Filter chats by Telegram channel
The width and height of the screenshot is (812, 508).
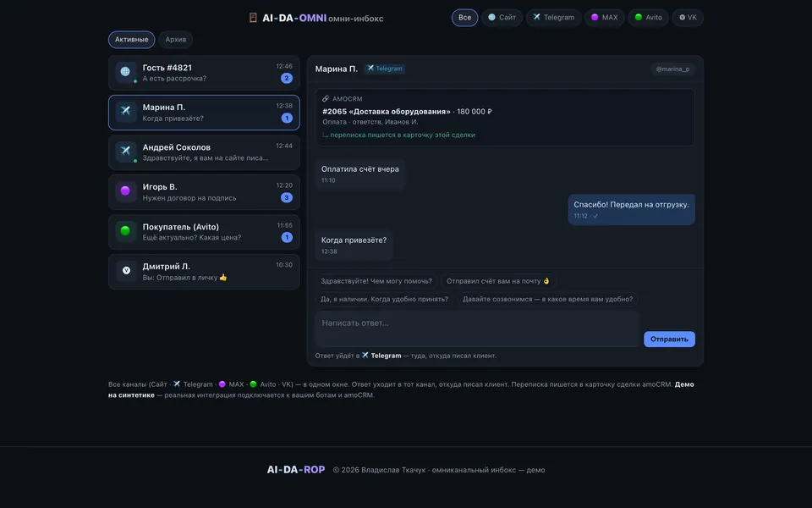point(553,18)
